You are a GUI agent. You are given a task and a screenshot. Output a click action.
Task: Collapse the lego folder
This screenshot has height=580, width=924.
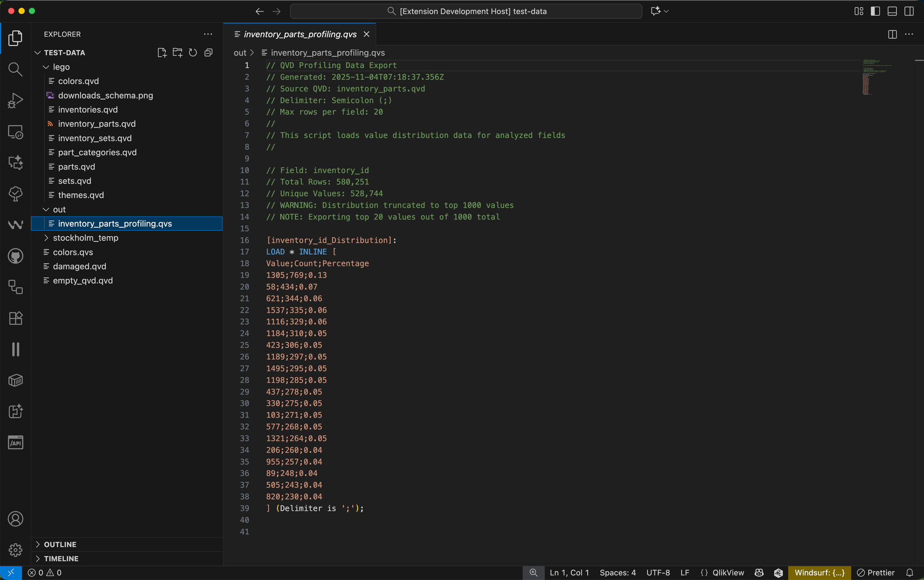pos(61,67)
